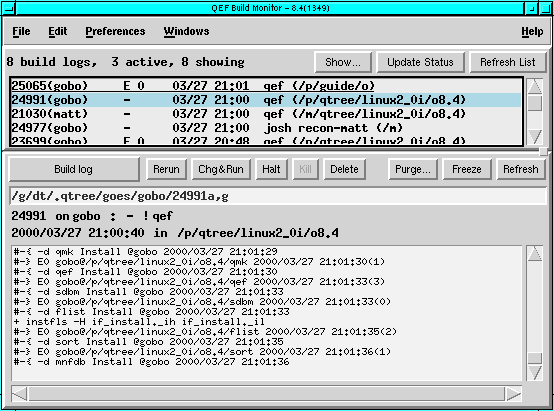This screenshot has height=411, width=554.
Task: Open the Help menu
Action: point(532,31)
